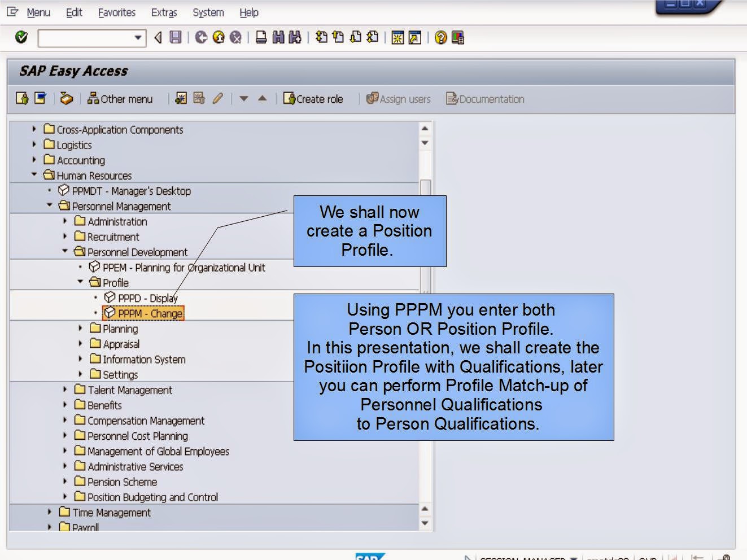
Task: Click the User Menu icon
Action: coord(22,98)
